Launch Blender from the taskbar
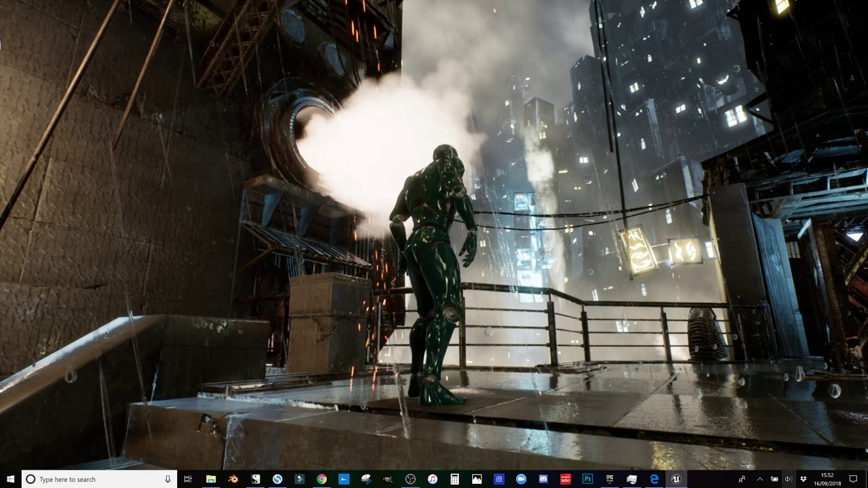The height and width of the screenshot is (488, 868). tap(233, 479)
